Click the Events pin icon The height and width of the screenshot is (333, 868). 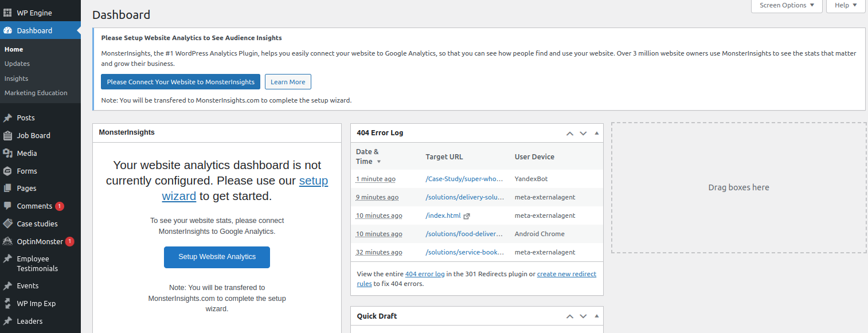point(7,285)
